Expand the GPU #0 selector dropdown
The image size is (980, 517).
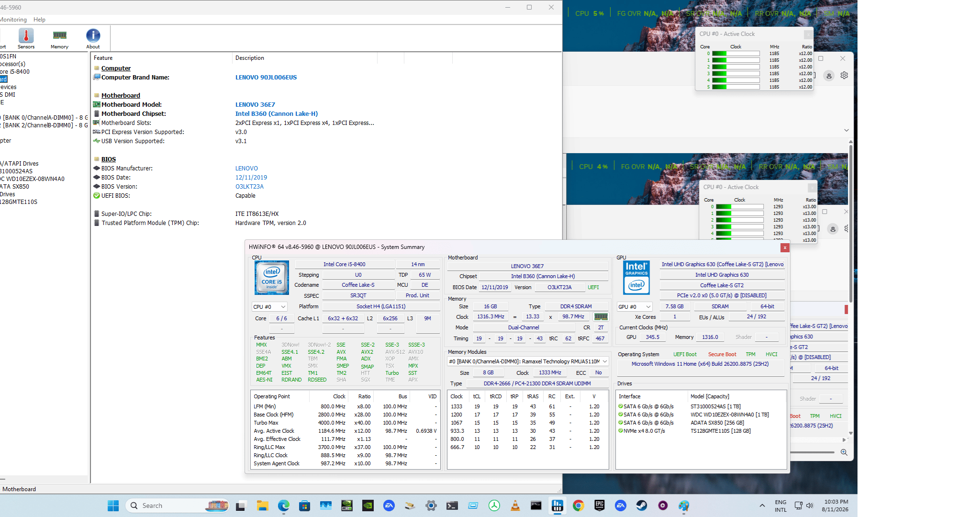(x=635, y=307)
